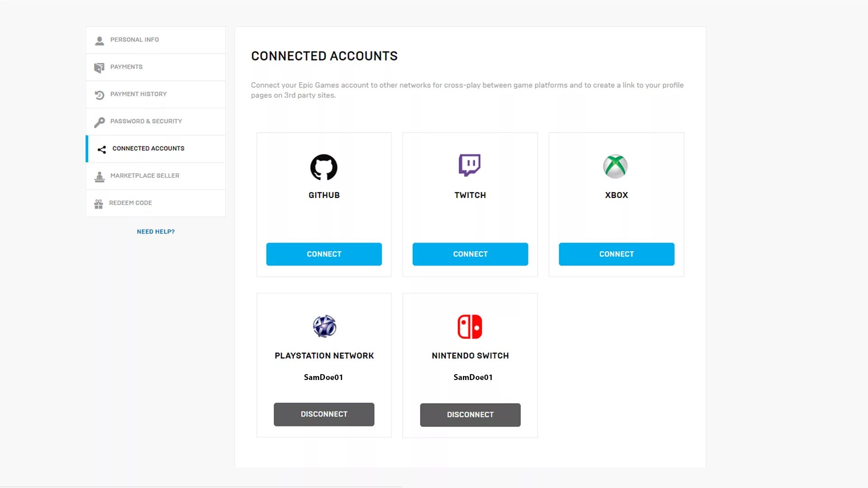
Task: Open the Need Help? link
Action: point(156,231)
